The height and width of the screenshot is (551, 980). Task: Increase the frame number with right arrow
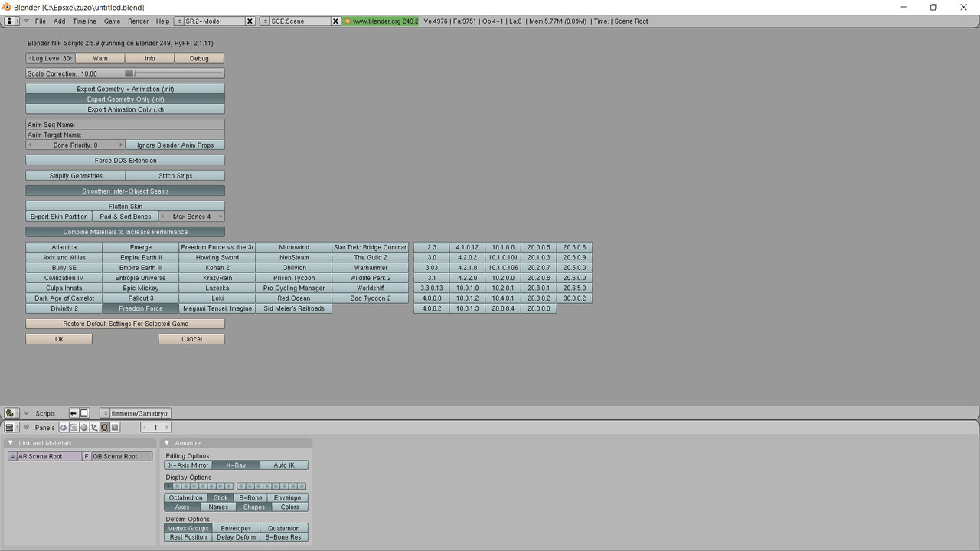pyautogui.click(x=167, y=428)
